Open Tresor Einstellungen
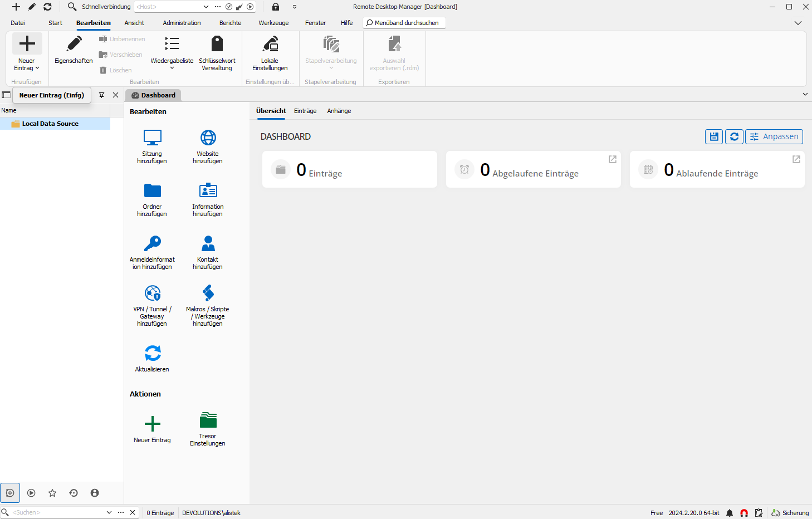This screenshot has height=519, width=812. pos(208,429)
